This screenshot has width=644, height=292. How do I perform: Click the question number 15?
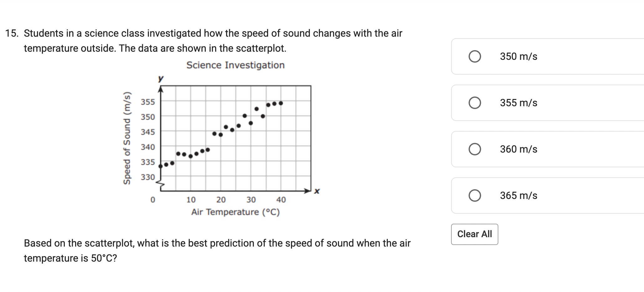[x=12, y=33]
